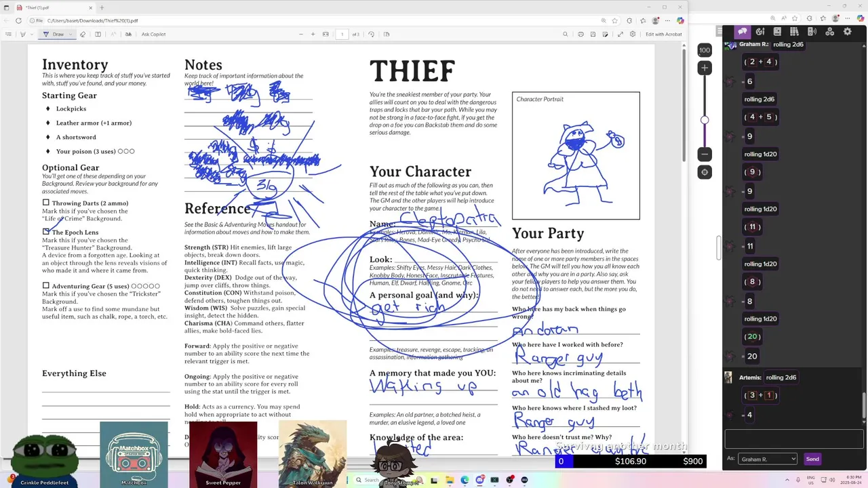Open 'As: Graham R.' speaker dropdown

click(x=767, y=459)
